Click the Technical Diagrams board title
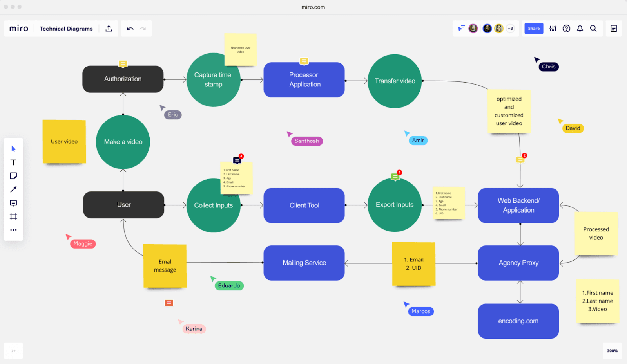 pos(66,29)
